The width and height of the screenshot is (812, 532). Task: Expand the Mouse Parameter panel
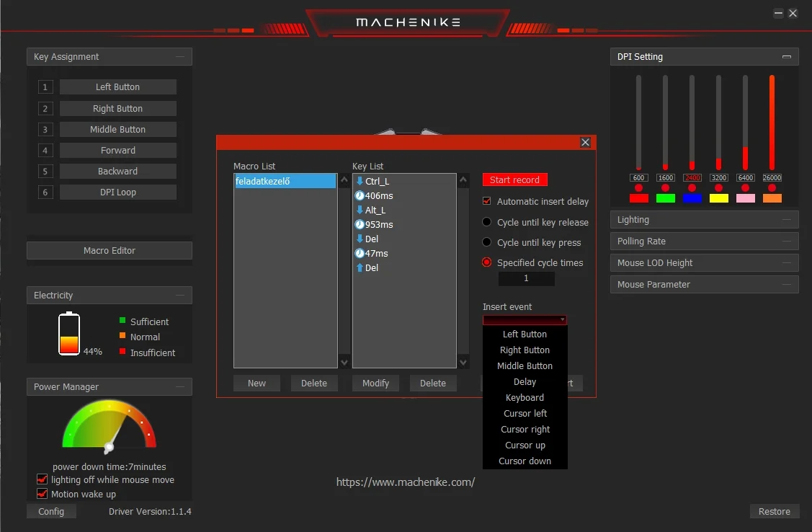pos(787,285)
